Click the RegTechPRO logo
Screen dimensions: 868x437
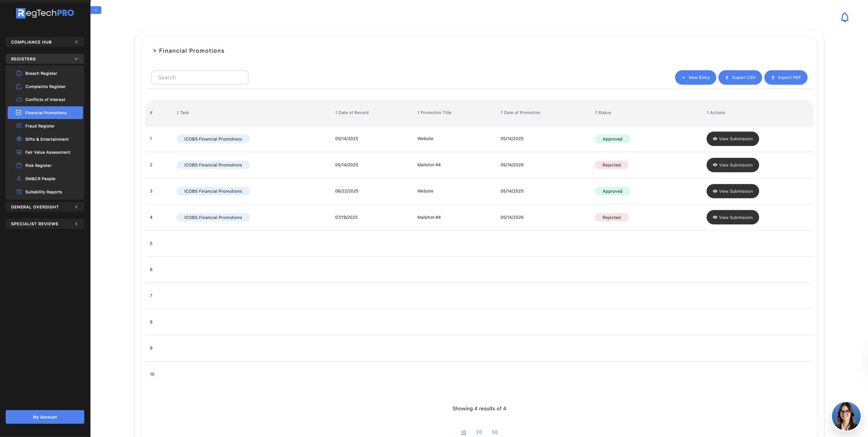coord(45,13)
